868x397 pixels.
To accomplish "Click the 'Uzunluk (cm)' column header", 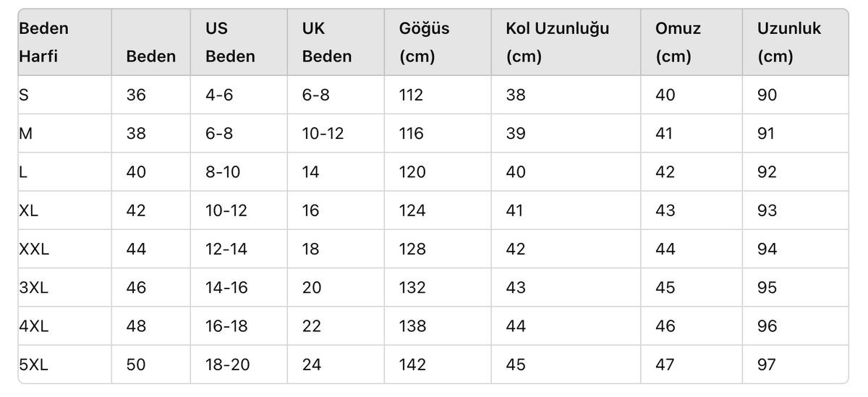I will [x=789, y=43].
